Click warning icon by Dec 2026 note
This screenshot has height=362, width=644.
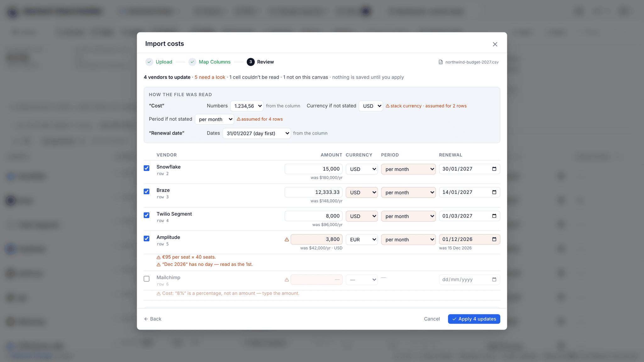(158, 265)
